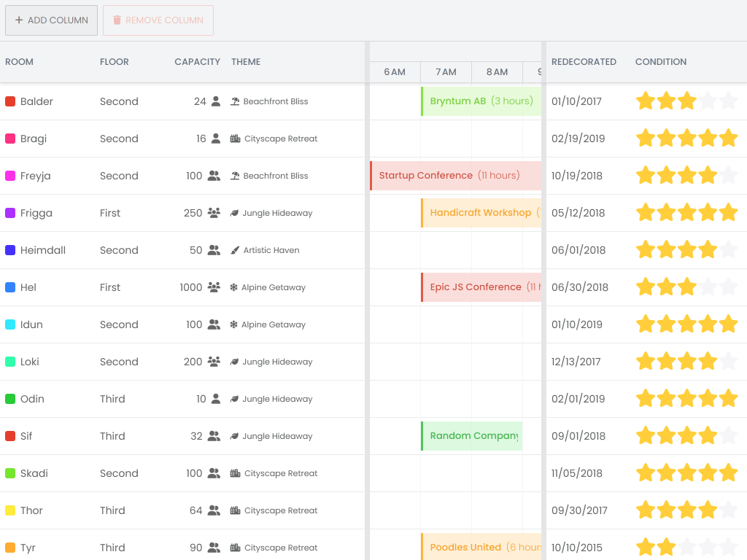
Task: Click the leaf icon in Sif row
Action: point(234,436)
